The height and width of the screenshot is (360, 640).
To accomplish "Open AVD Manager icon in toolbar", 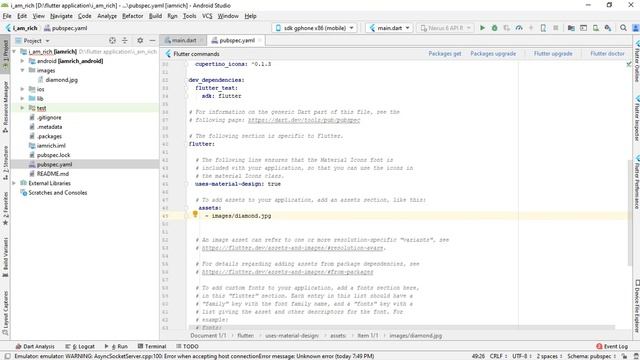I will pyautogui.click(x=596, y=28).
